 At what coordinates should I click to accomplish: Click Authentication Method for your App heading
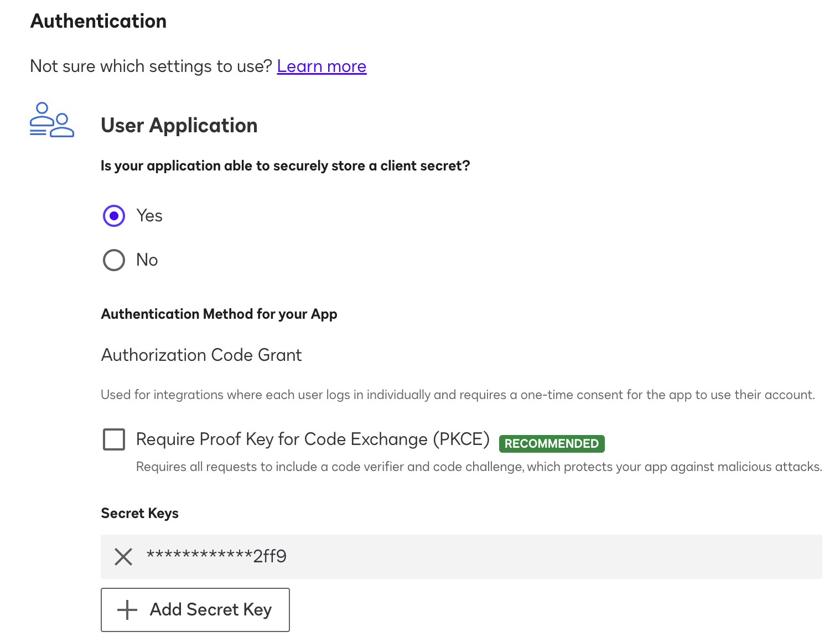tap(219, 314)
